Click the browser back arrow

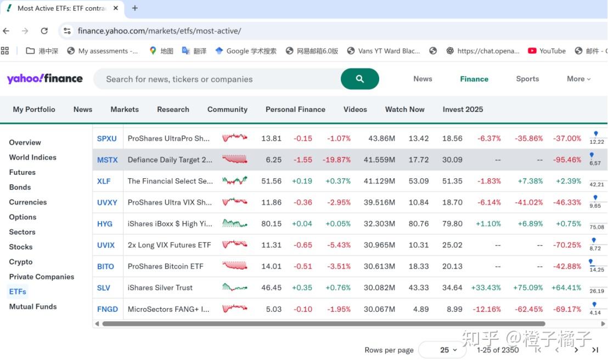coord(6,31)
